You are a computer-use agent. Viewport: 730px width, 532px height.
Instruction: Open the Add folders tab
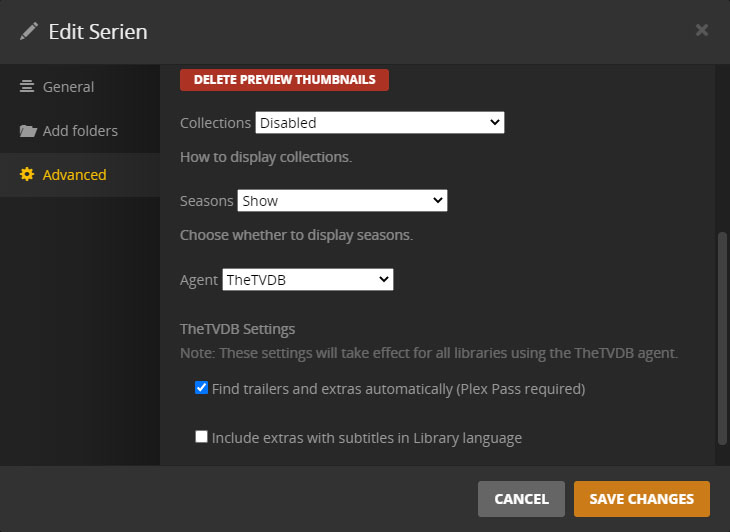80,131
